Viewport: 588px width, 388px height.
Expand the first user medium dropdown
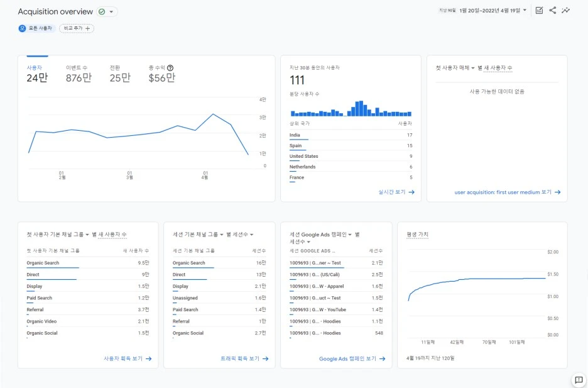coord(473,68)
